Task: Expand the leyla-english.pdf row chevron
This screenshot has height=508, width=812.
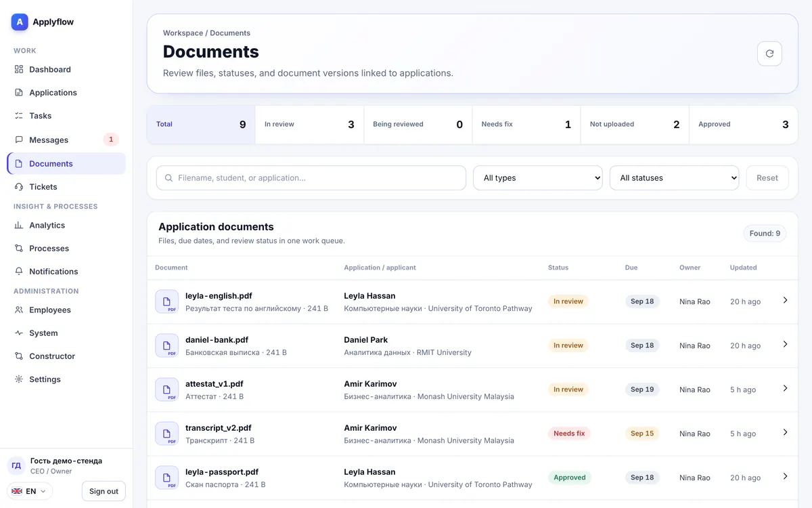Action: tap(785, 300)
